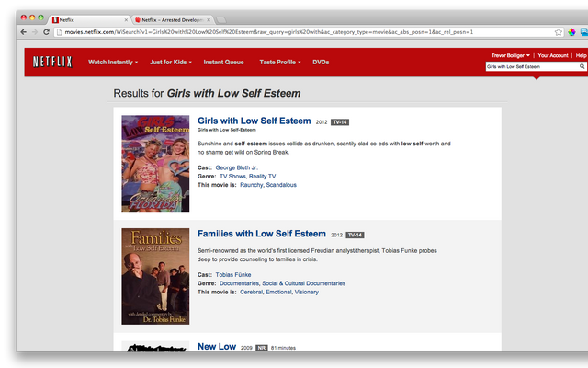Click the page icon in the address bar
This screenshot has height=368, width=588.
click(x=59, y=32)
